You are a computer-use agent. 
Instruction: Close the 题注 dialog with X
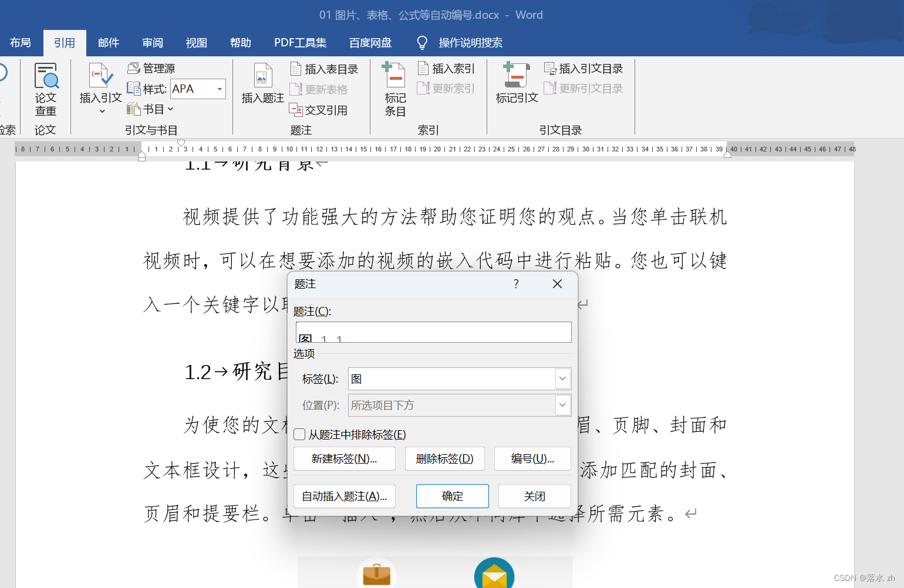pyautogui.click(x=557, y=284)
